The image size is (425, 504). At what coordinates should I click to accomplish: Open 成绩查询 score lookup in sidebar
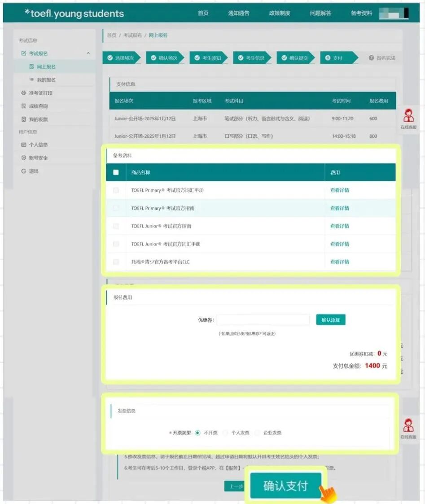click(x=24, y=106)
